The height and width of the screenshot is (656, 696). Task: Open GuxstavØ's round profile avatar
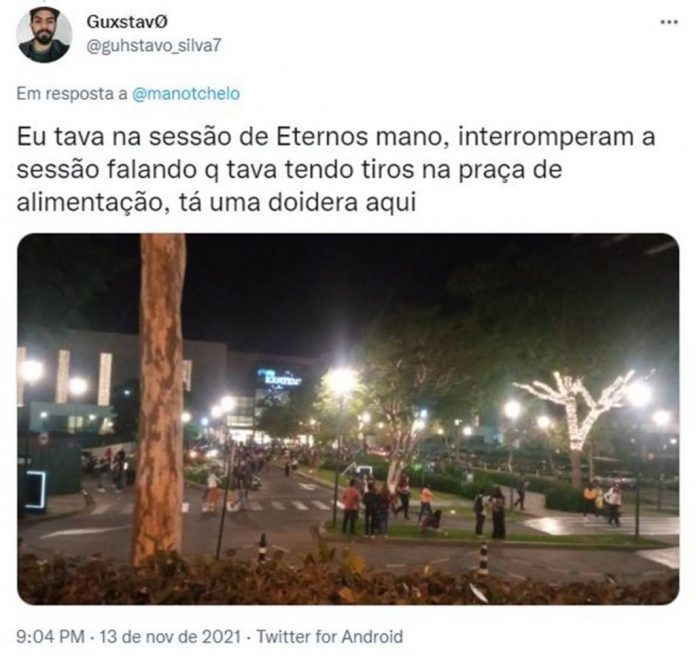(44, 35)
